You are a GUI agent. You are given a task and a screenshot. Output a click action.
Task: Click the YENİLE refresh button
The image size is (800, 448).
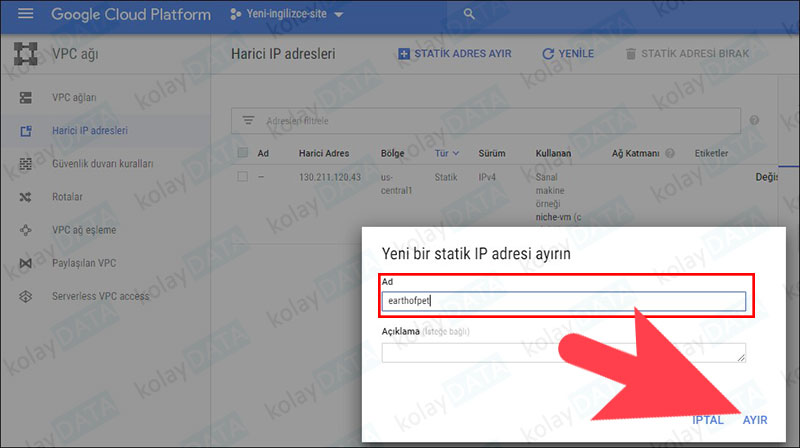coord(568,54)
